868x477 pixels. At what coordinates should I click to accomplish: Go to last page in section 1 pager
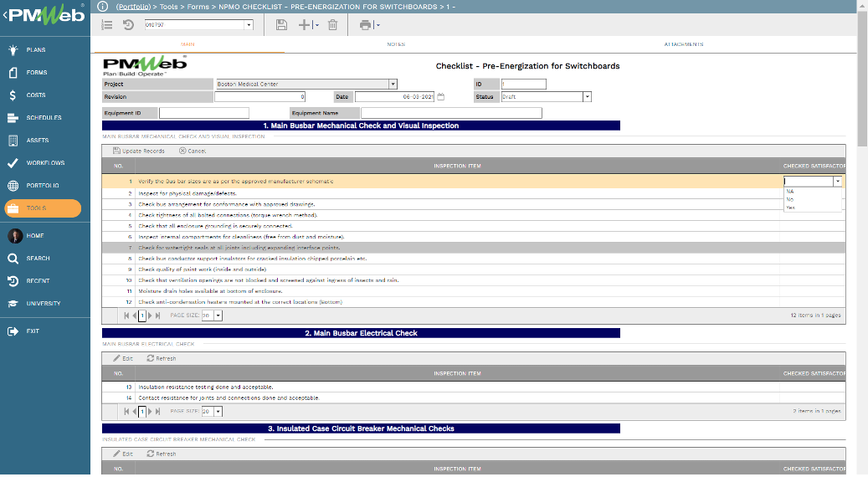157,315
